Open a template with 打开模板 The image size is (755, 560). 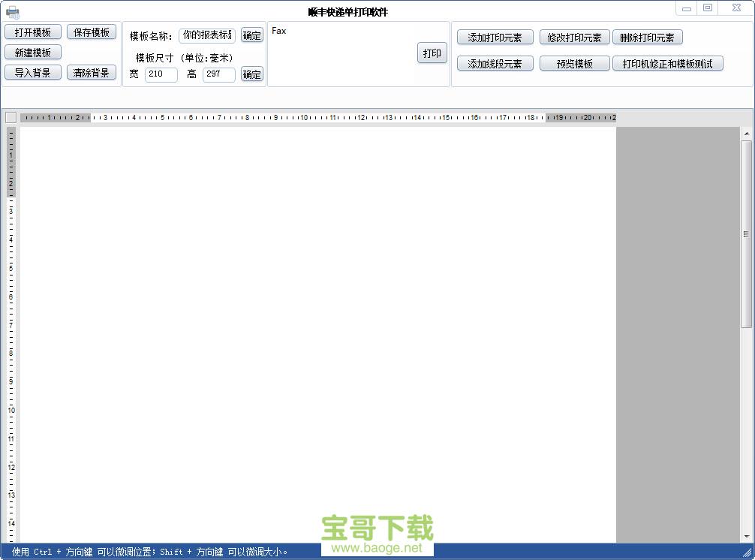[33, 32]
